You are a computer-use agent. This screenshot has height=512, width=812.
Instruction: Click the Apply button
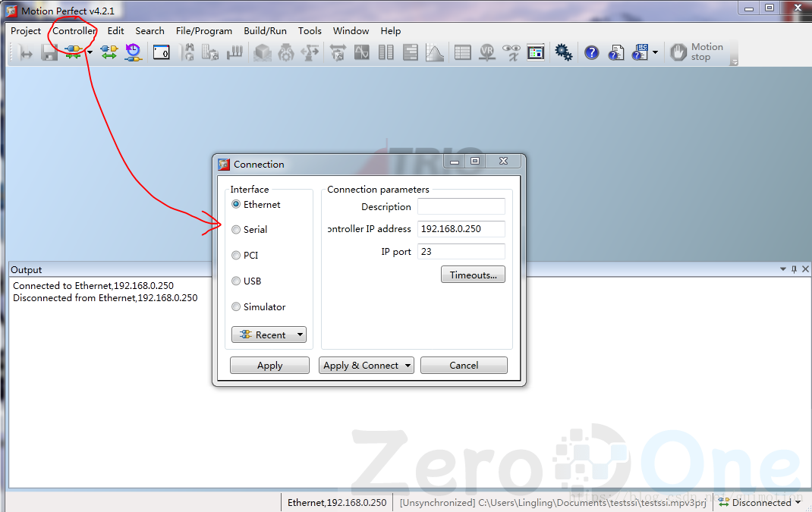[270, 366]
